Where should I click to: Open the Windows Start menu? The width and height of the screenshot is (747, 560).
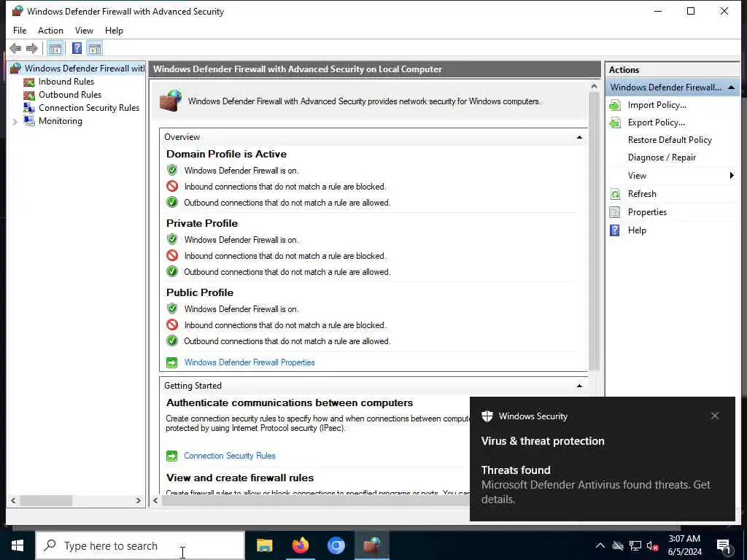[x=18, y=545]
